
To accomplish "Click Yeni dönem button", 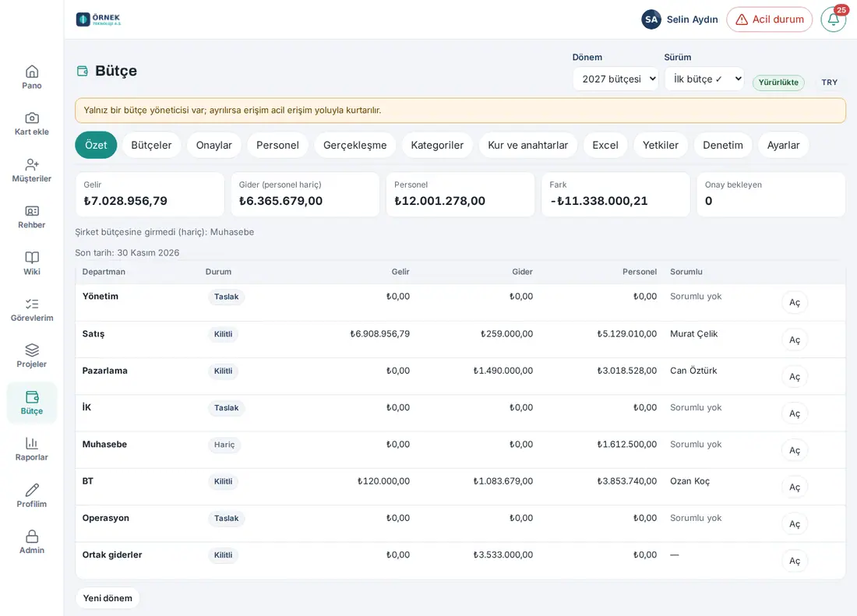I will click(x=108, y=598).
